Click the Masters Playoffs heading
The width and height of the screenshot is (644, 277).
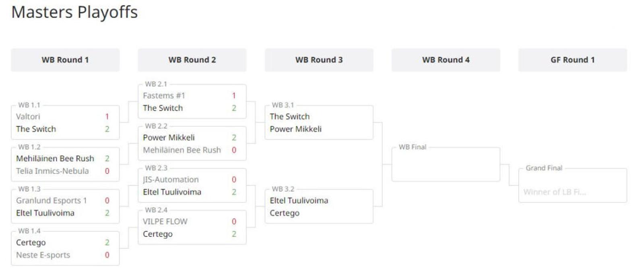[x=74, y=12]
